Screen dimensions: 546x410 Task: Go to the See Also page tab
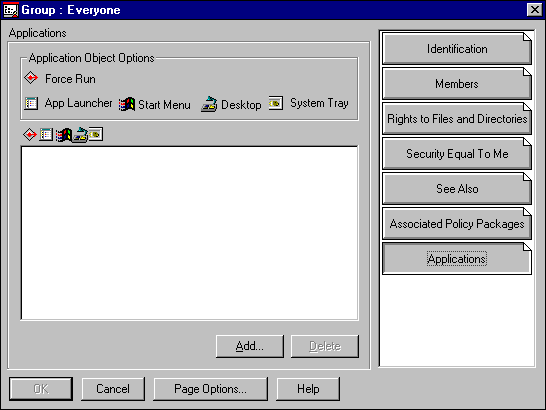tap(457, 188)
